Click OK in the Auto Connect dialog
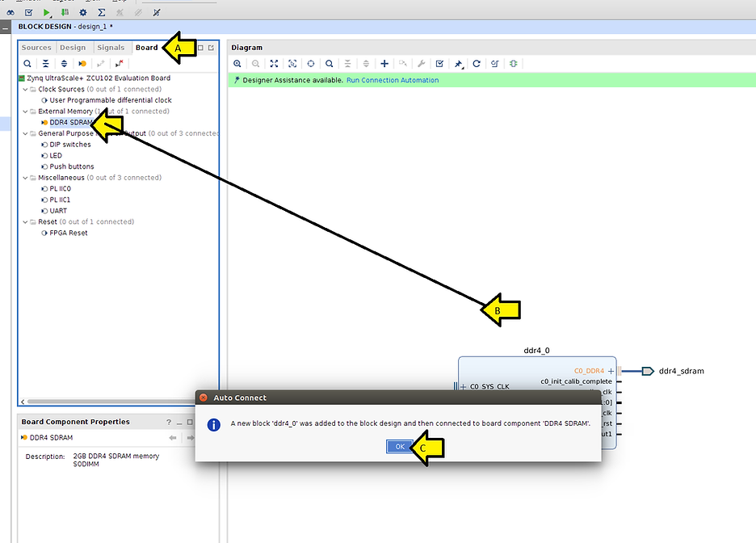Image resolution: width=756 pixels, height=543 pixels. (x=399, y=446)
